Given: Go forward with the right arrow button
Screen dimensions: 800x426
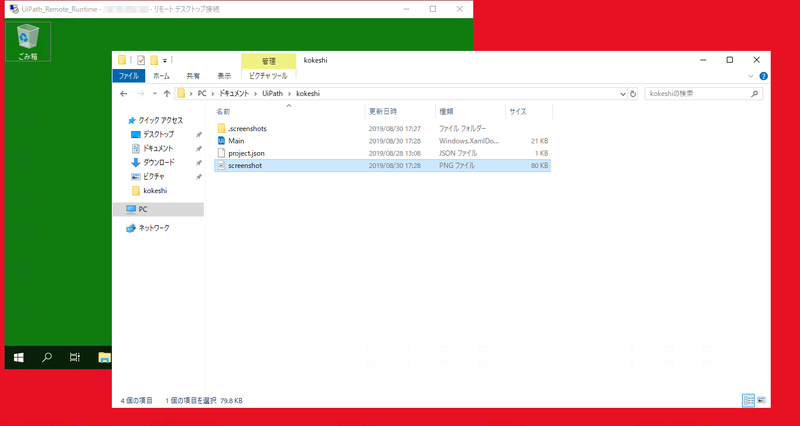Looking at the screenshot, I should (x=141, y=94).
